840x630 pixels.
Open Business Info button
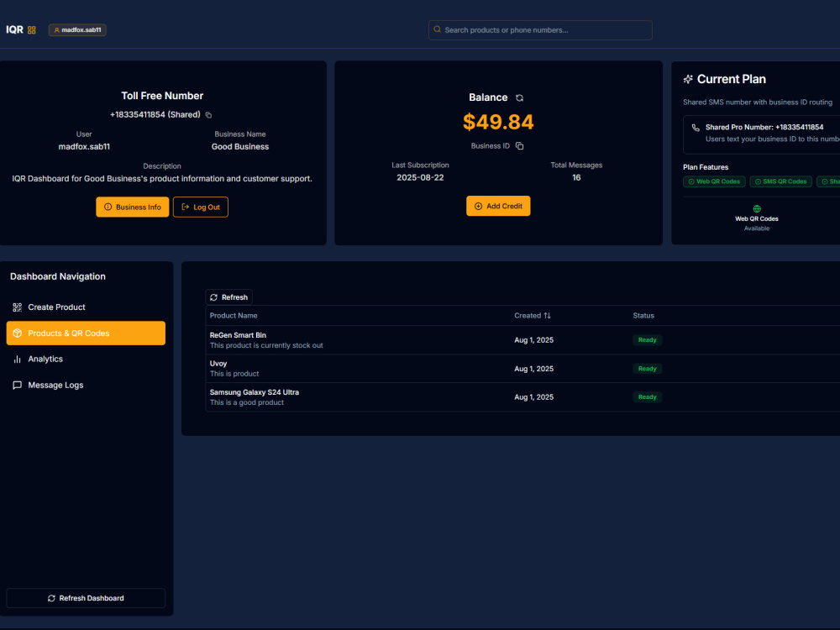pos(133,207)
